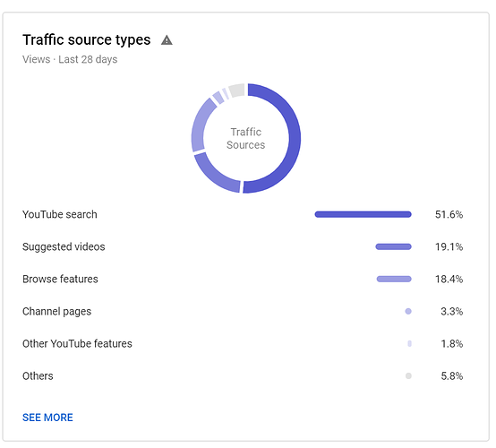
Task: Click the Other YouTube features indicator
Action: [x=410, y=343]
